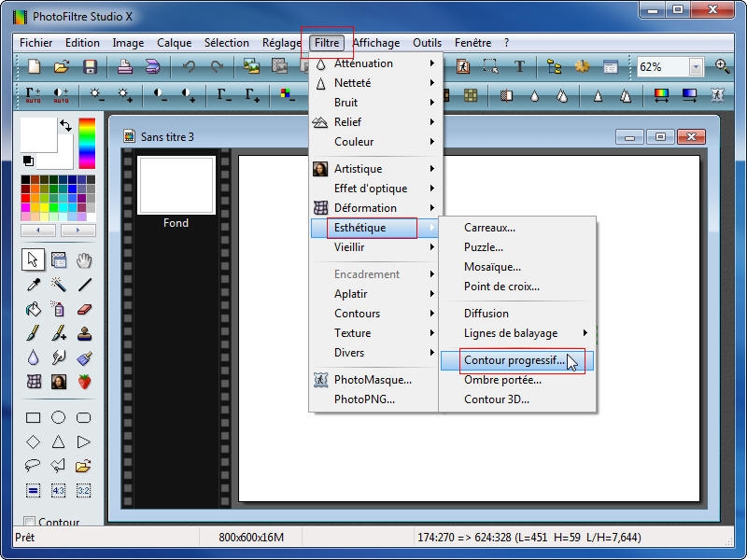Image resolution: width=747 pixels, height=560 pixels.
Task: Click the Print icon
Action: 125,66
